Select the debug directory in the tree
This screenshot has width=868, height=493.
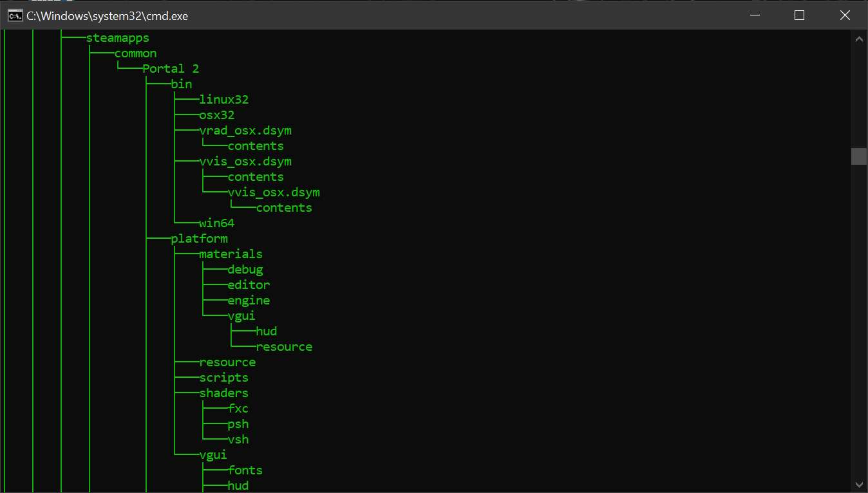point(245,269)
